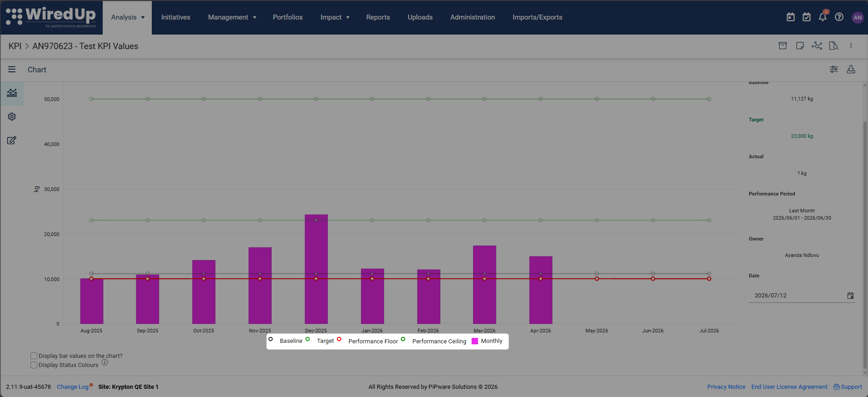Viewport: 868px width, 397px height.
Task: Click the Jul-2026 50,000 ceiling point
Action: coord(709,99)
